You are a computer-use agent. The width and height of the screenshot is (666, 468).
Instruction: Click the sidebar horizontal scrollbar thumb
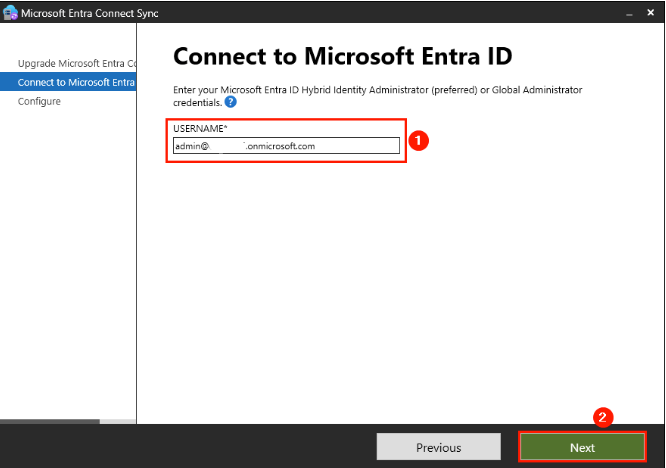[50, 421]
